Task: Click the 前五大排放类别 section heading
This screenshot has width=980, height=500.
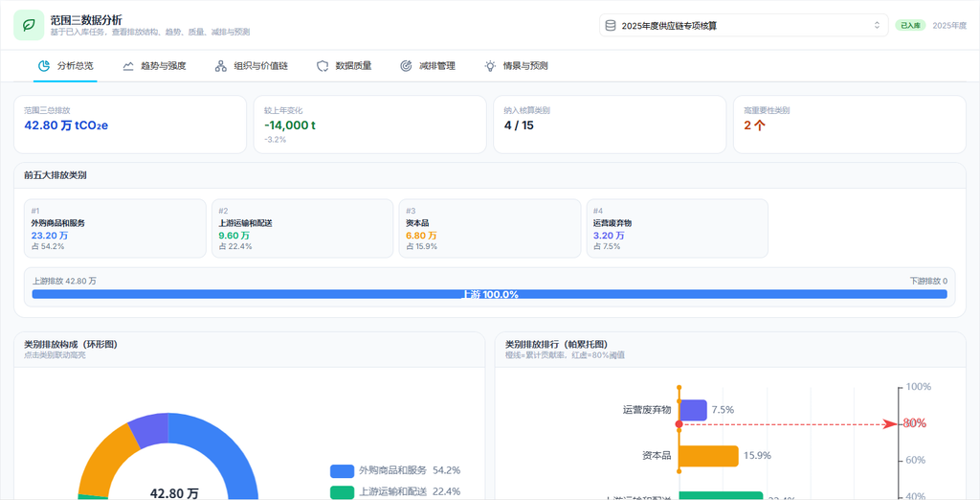Action: 55,175
